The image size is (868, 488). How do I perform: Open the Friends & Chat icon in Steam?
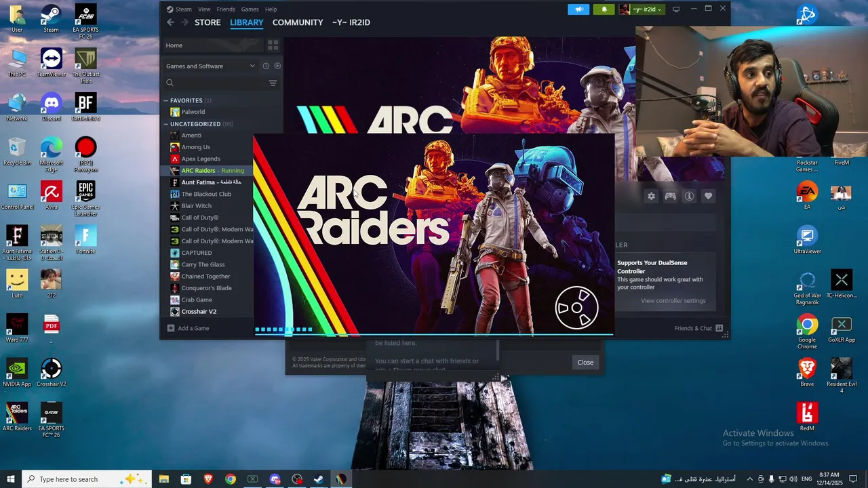click(719, 328)
